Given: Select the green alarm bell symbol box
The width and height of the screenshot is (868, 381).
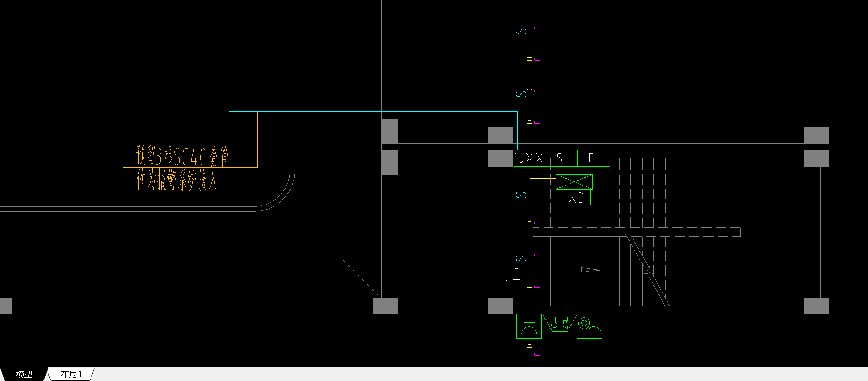Looking at the screenshot, I should [529, 326].
